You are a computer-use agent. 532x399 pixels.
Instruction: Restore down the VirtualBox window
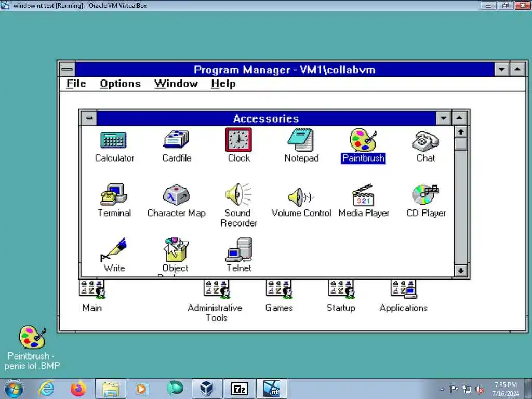click(x=506, y=5)
